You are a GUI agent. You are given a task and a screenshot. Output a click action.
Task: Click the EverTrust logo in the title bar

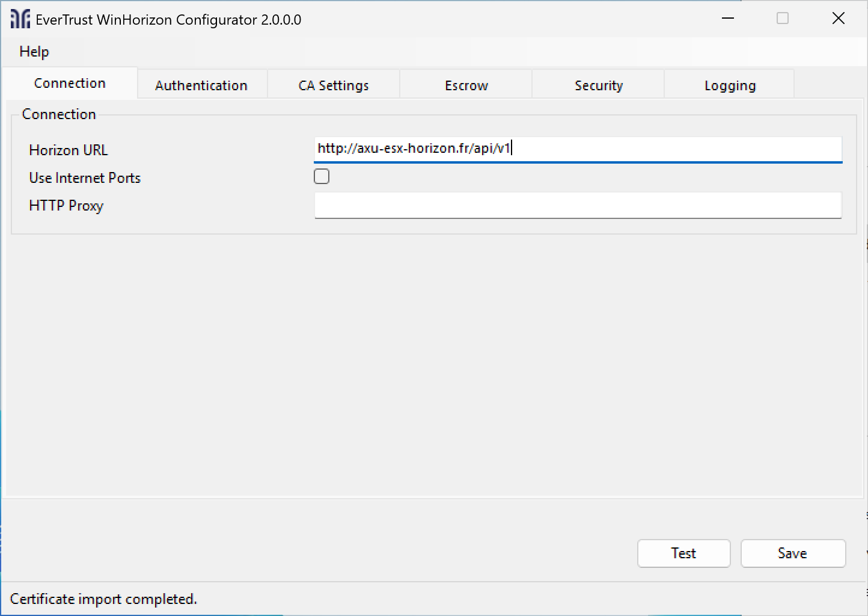(20, 19)
